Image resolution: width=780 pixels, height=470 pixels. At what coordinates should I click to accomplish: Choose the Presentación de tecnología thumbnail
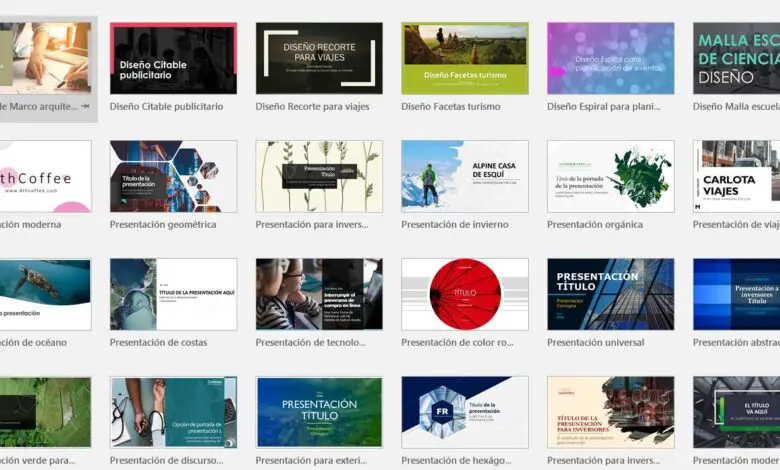[x=319, y=294]
